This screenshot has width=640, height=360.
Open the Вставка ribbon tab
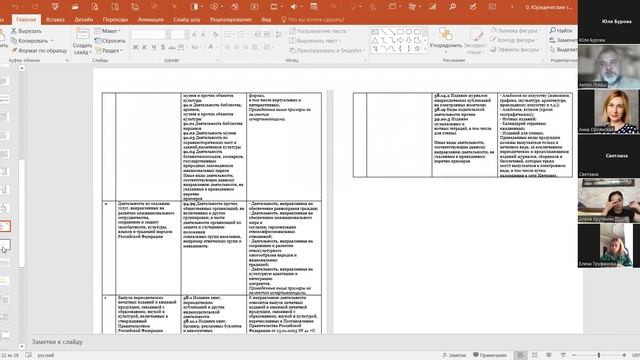click(x=55, y=20)
